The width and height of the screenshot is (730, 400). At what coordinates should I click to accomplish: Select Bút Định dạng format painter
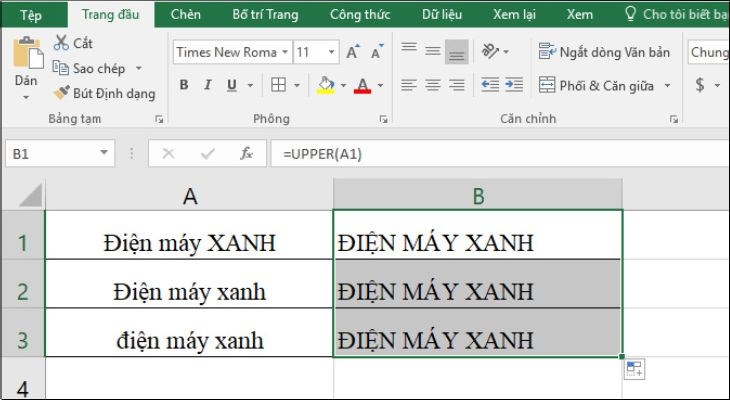tap(104, 93)
